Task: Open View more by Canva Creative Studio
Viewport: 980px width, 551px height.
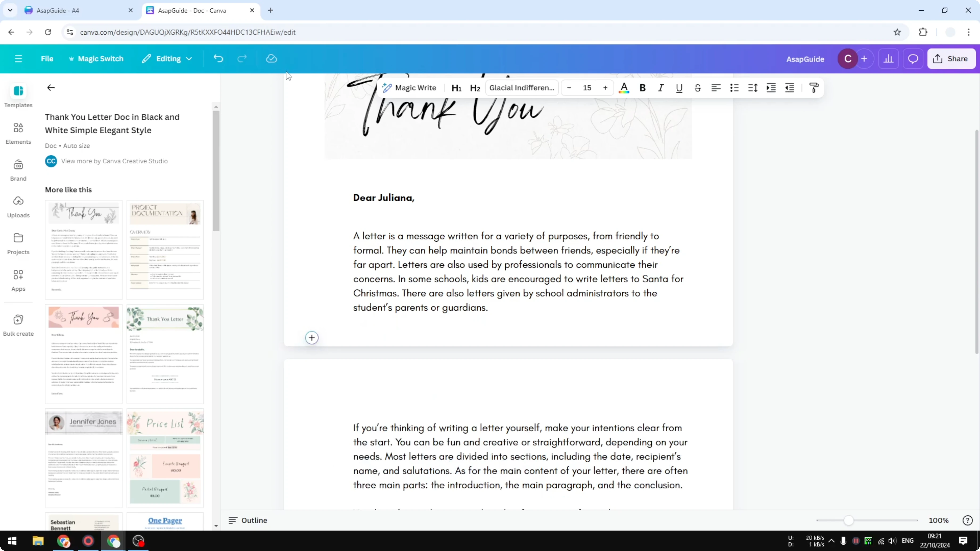Action: [114, 161]
